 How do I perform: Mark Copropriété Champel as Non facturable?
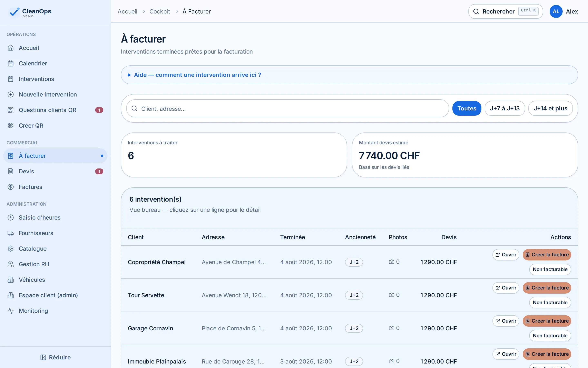pos(550,269)
